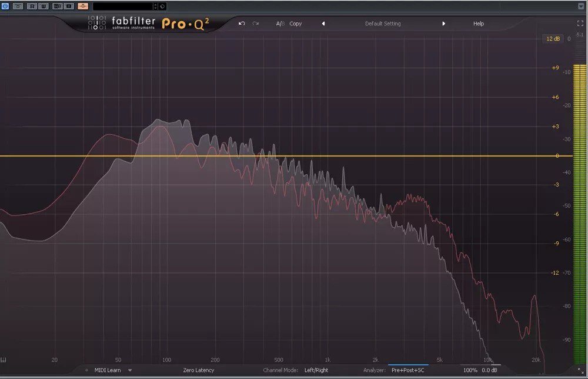Viewport: 588px width, 379px height.
Task: Switch A/B state
Action: 280,24
